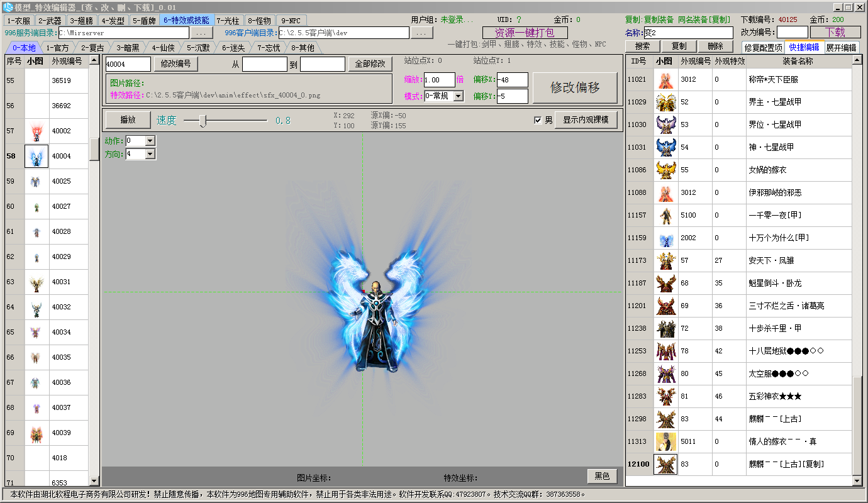Click the icon of 安天下·凤雏
The image size is (868, 503).
click(665, 260)
